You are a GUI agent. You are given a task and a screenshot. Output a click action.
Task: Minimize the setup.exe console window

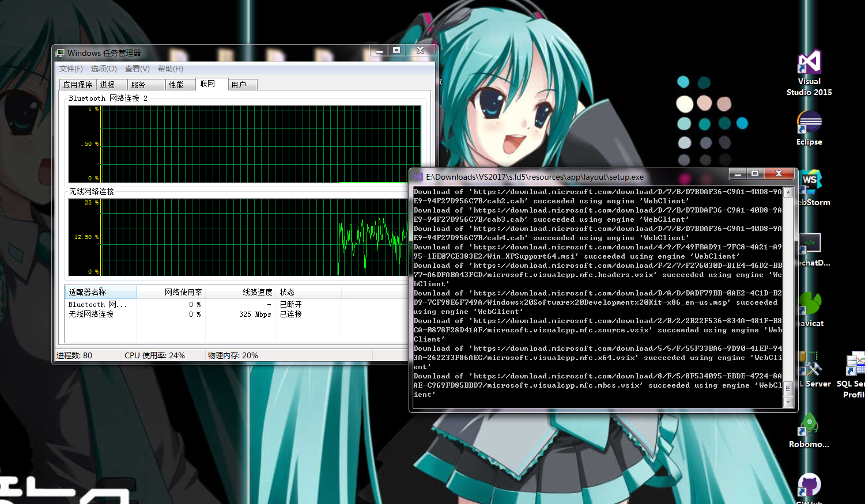[737, 174]
